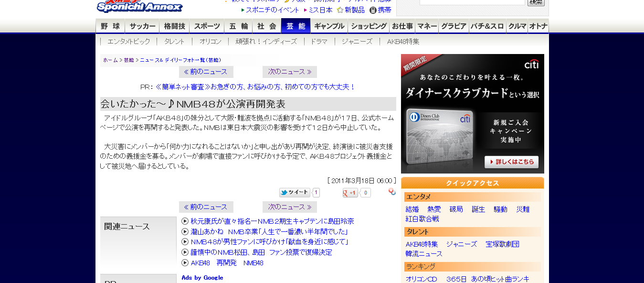Screen dimensions: 644x283
Task: Open the お仕事 navigation tab
Action: tap(402, 26)
